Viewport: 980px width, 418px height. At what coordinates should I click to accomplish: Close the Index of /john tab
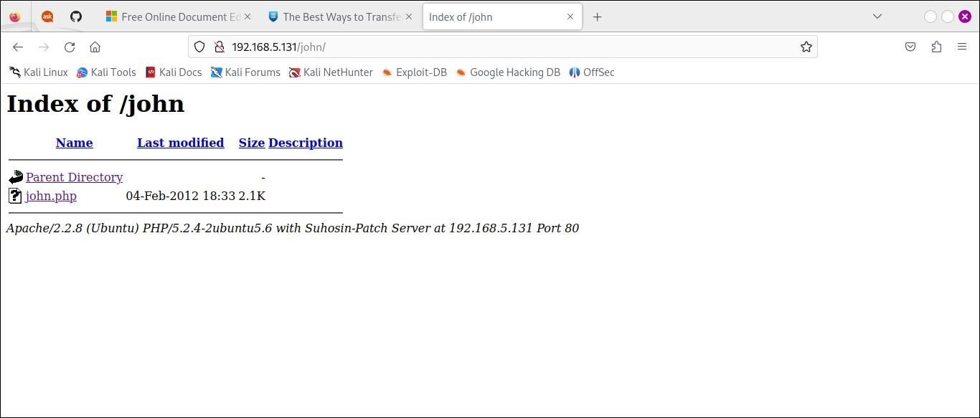(x=570, y=16)
